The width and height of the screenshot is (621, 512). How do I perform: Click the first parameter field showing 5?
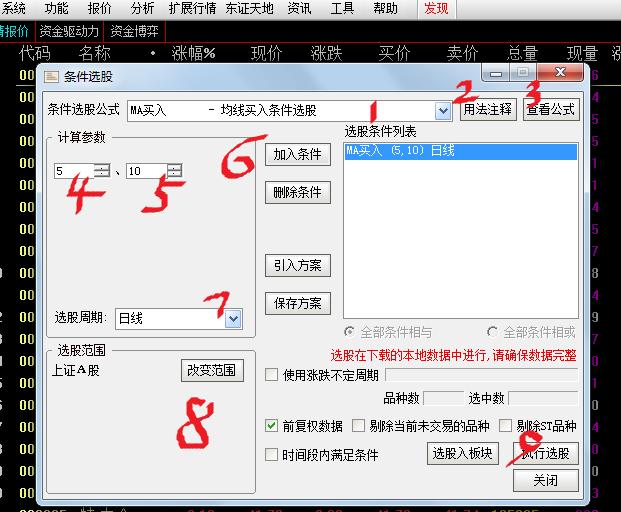[x=74, y=171]
